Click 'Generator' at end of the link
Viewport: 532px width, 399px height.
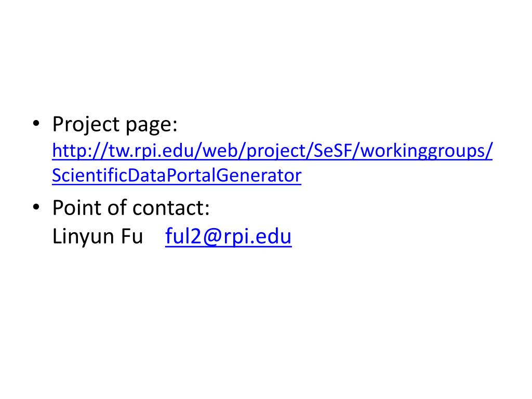[259, 176]
